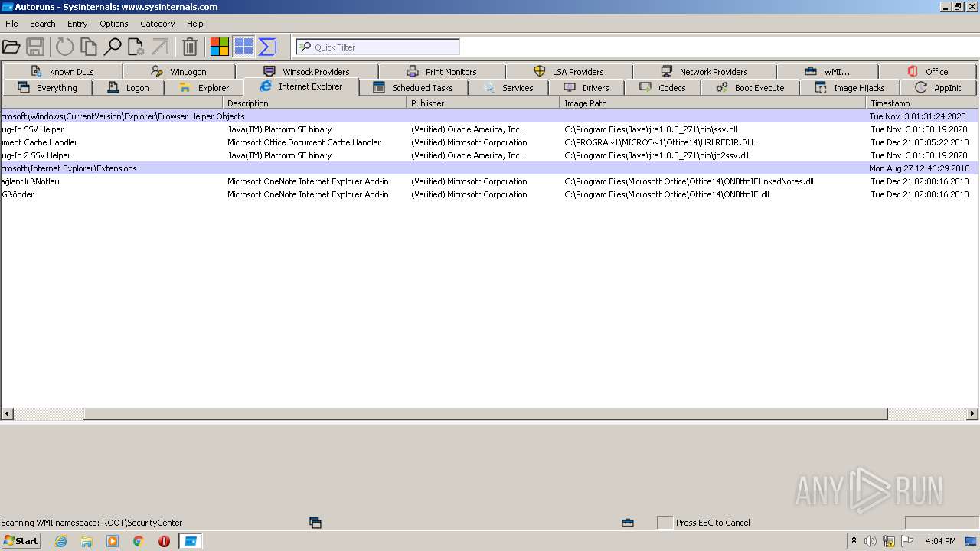Switch to the LSA Providers tab
This screenshot has width=980, height=551.
coord(569,71)
